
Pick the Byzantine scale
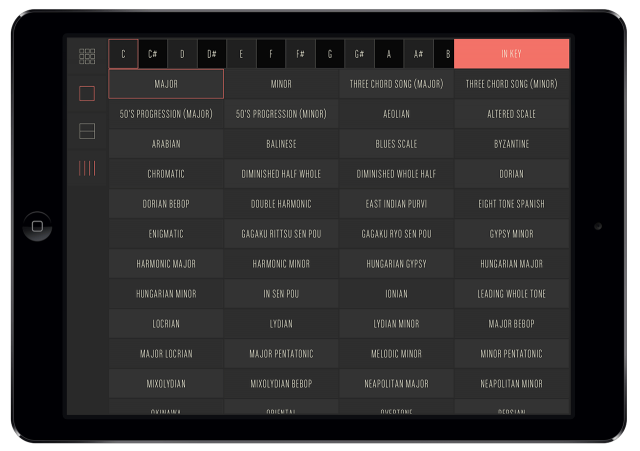pyautogui.click(x=511, y=144)
